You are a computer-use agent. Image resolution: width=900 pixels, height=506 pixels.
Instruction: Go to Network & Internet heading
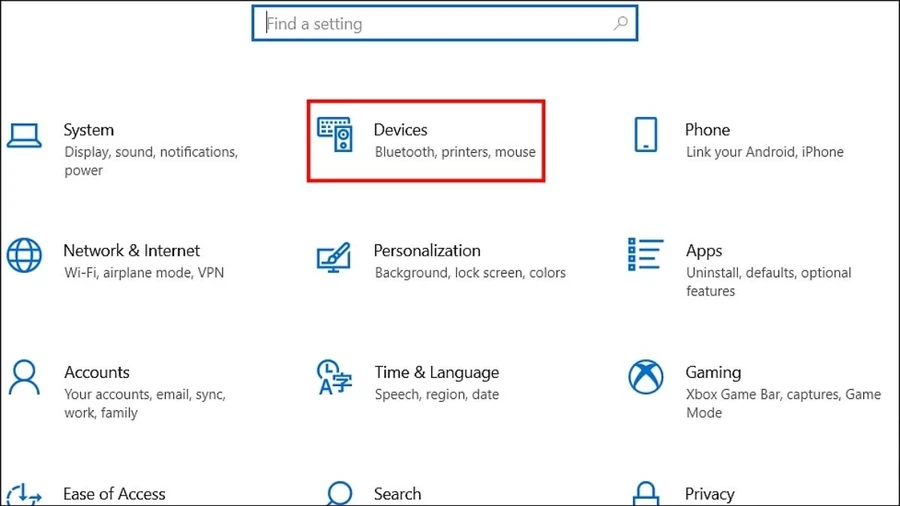pyautogui.click(x=131, y=251)
